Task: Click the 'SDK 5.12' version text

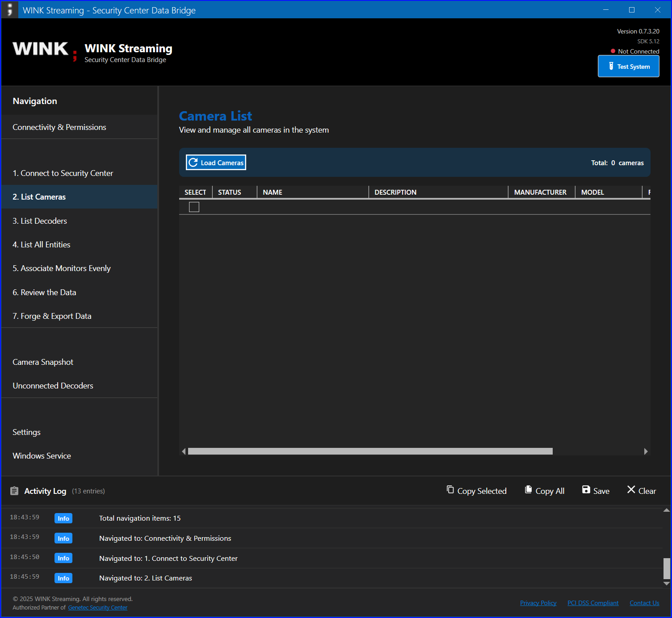Action: pos(648,41)
